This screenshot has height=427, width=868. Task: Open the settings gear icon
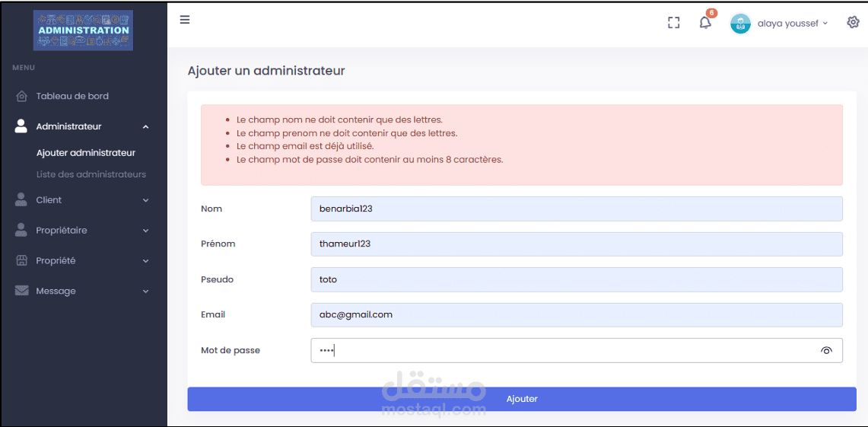point(853,23)
